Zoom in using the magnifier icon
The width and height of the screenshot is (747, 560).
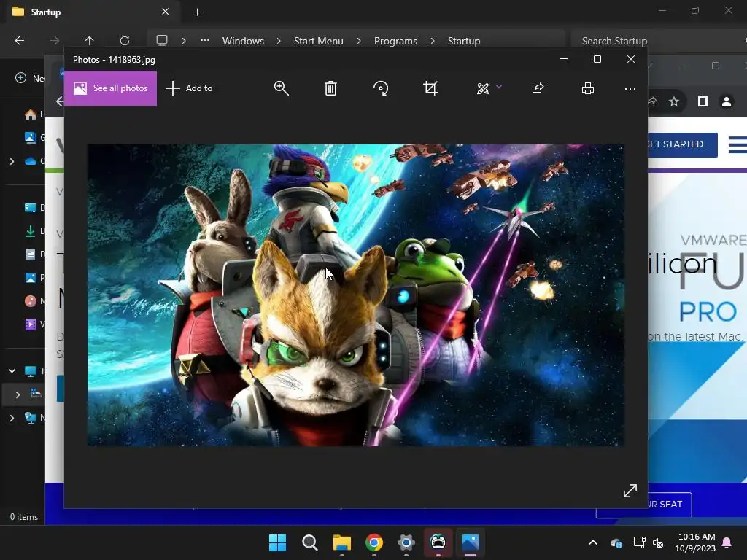point(281,88)
